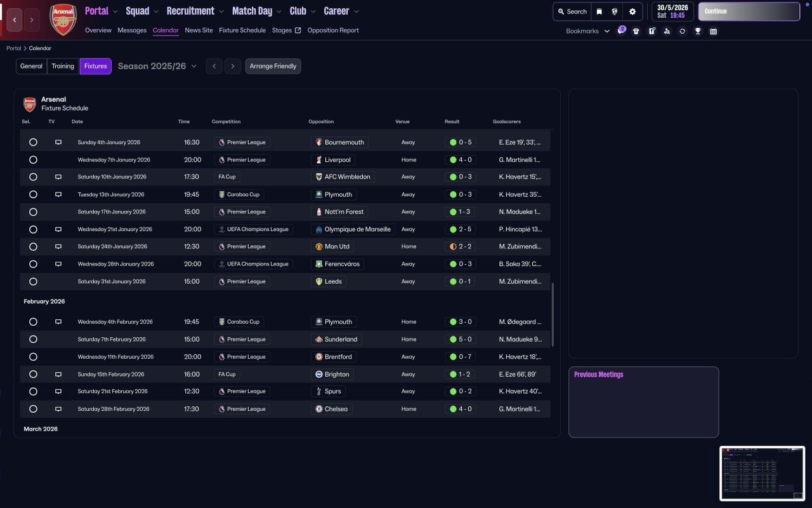Click the 30/5/2026 date display
Viewport: 812px width, 508px height.
click(x=672, y=11)
